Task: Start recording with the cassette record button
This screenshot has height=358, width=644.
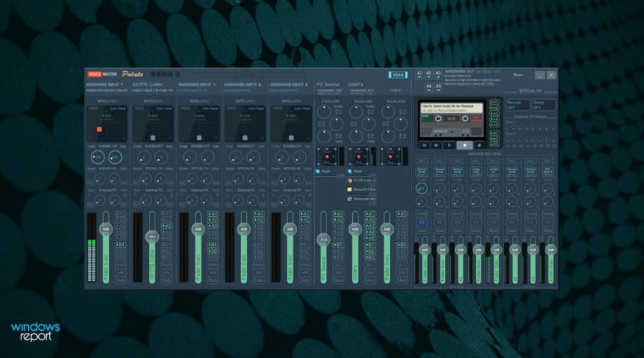Action: [479, 145]
